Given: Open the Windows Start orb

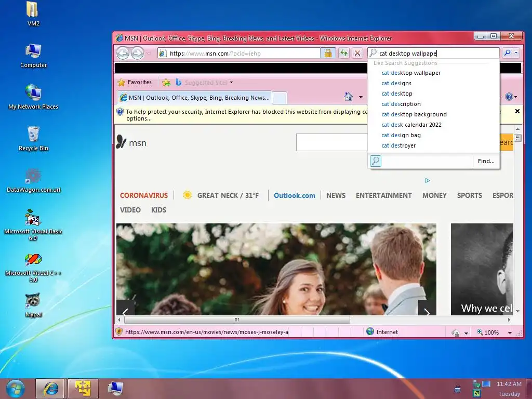Looking at the screenshot, I should tap(15, 389).
